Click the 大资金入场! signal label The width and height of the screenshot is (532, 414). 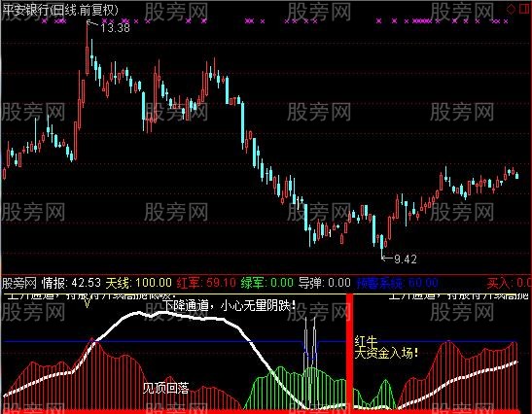[386, 354]
